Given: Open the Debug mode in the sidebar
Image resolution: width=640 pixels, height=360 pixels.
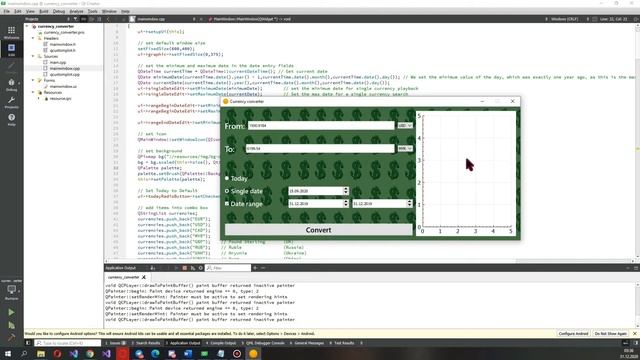Looking at the screenshot, I should coord(11,84).
